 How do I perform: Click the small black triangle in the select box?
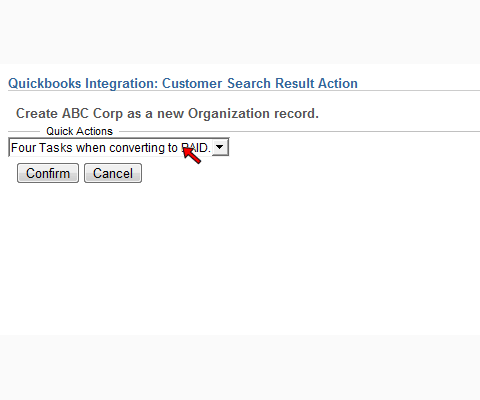(x=220, y=147)
